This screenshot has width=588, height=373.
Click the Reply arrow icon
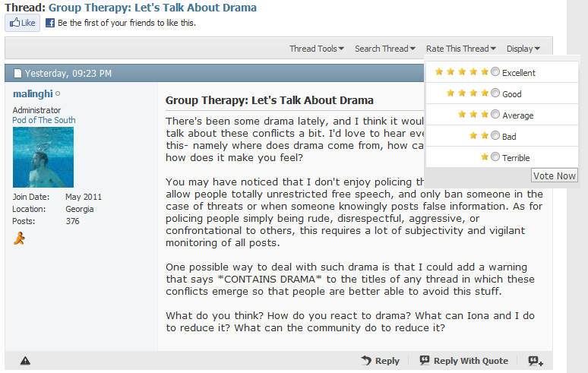(366, 361)
